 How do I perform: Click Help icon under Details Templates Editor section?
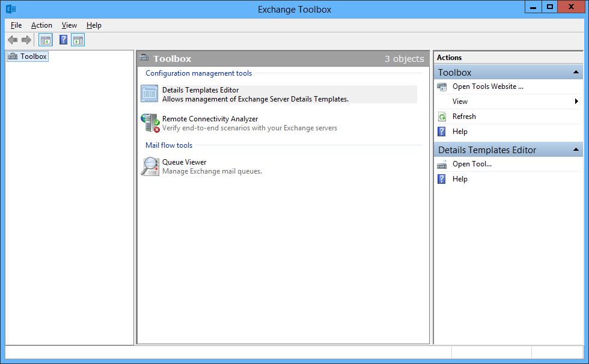coord(442,179)
